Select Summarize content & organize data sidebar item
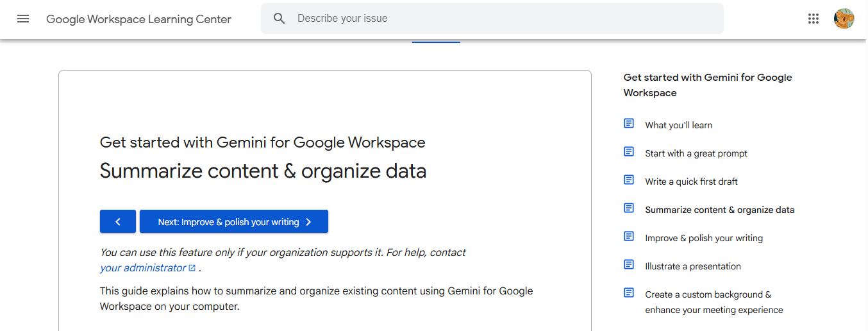Viewport: 868px width, 331px height. coord(719,210)
